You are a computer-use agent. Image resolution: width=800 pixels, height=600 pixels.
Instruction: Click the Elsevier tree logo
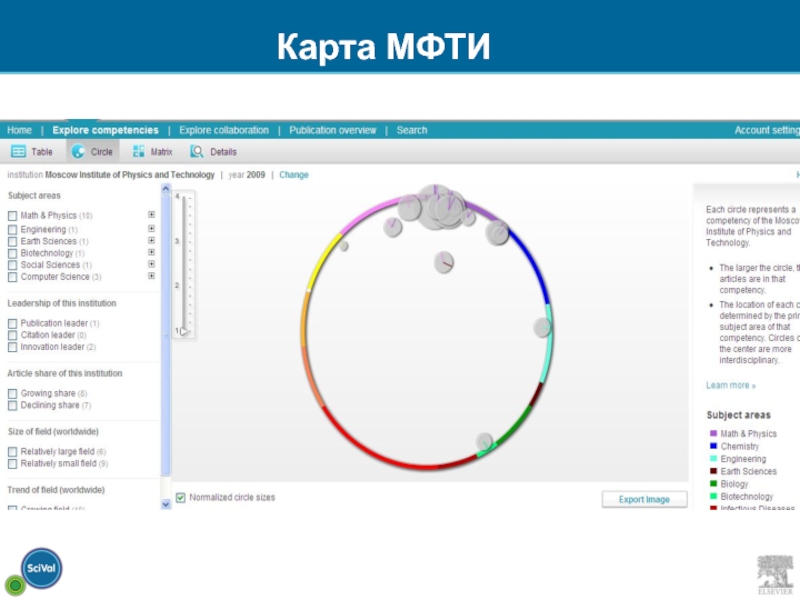point(775,575)
